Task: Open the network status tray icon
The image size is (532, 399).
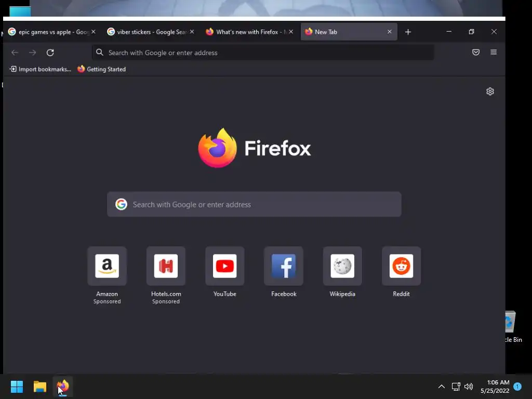Action: tap(456, 387)
